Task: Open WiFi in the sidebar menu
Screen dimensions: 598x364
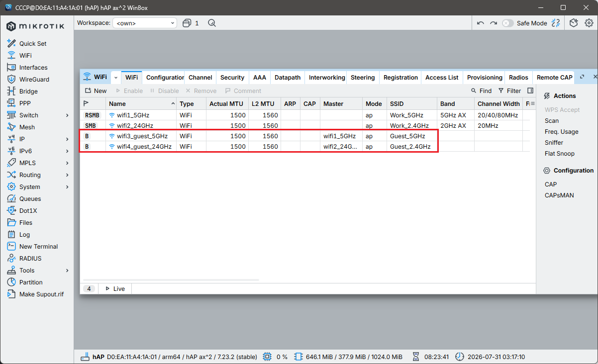Action: [x=25, y=55]
